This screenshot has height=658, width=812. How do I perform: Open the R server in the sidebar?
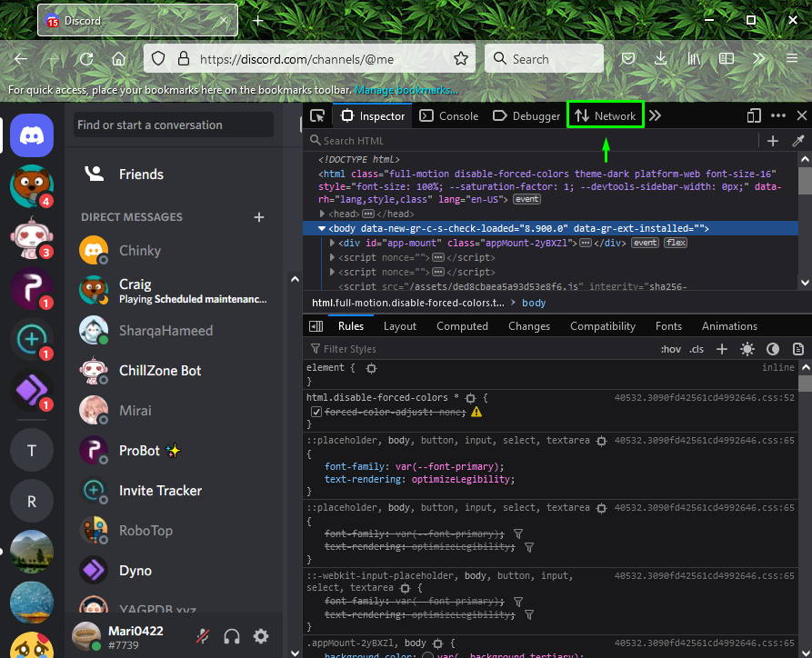coord(32,501)
